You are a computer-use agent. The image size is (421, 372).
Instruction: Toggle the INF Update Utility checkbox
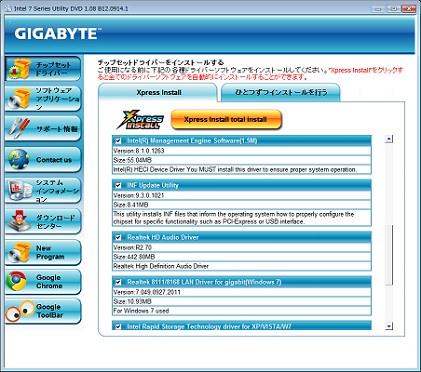118,185
